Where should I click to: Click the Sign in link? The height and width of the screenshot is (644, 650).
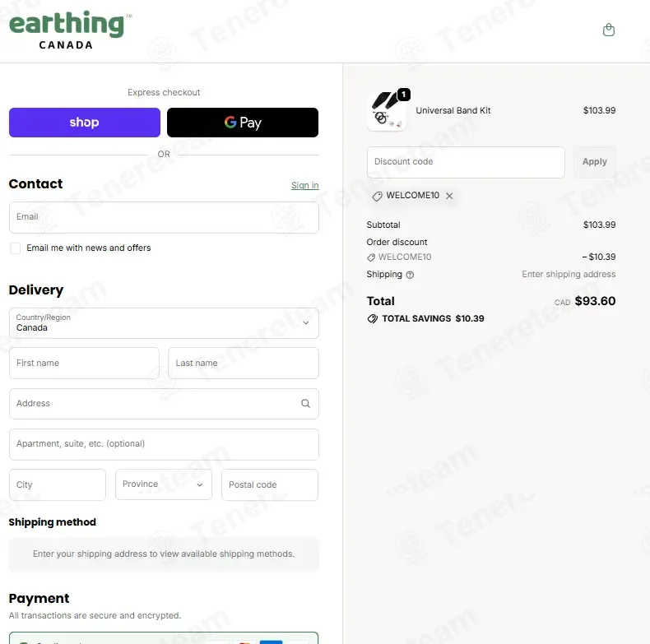[x=304, y=186]
